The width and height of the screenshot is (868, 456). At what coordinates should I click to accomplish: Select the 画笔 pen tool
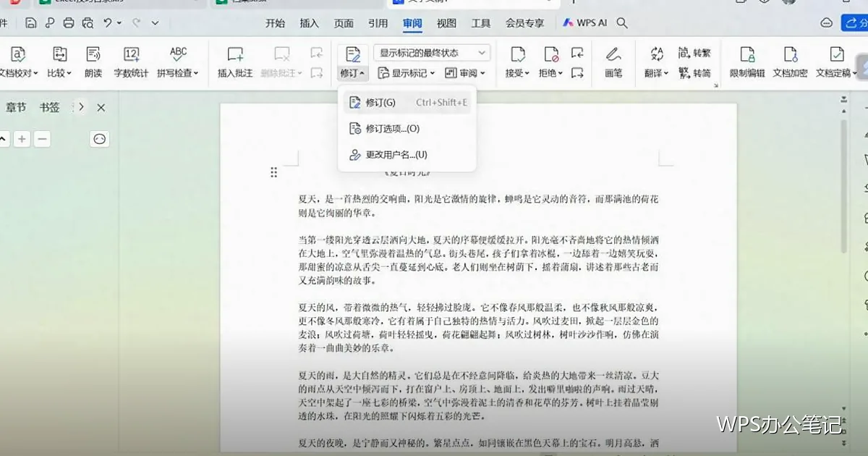[613, 62]
